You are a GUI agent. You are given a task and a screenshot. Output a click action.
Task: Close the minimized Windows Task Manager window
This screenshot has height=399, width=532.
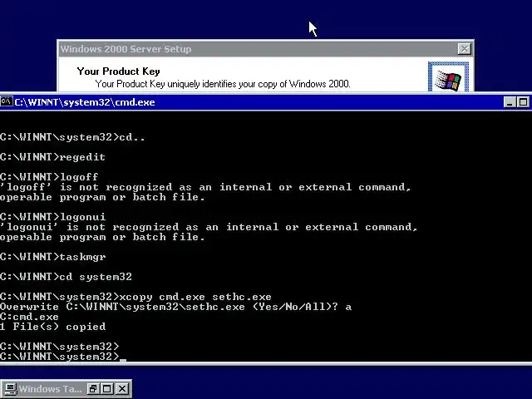click(x=122, y=388)
